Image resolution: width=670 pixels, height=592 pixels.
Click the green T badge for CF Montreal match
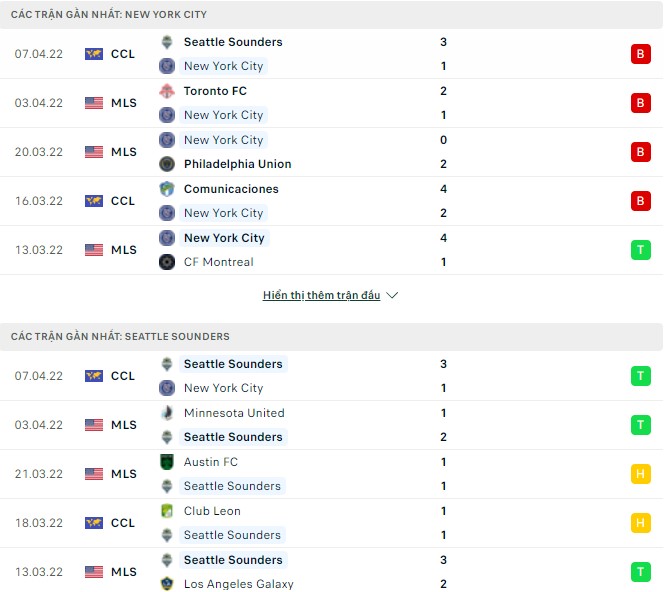coord(641,250)
